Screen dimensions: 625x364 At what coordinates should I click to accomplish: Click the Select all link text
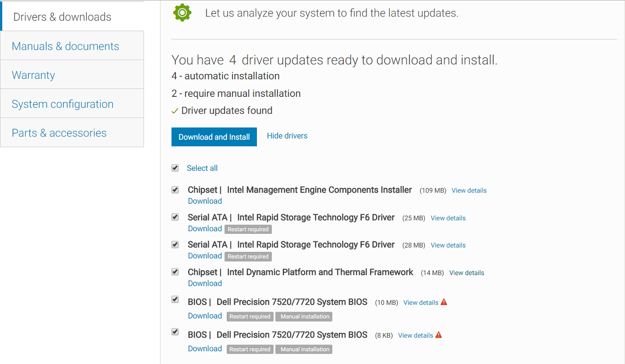click(x=202, y=168)
